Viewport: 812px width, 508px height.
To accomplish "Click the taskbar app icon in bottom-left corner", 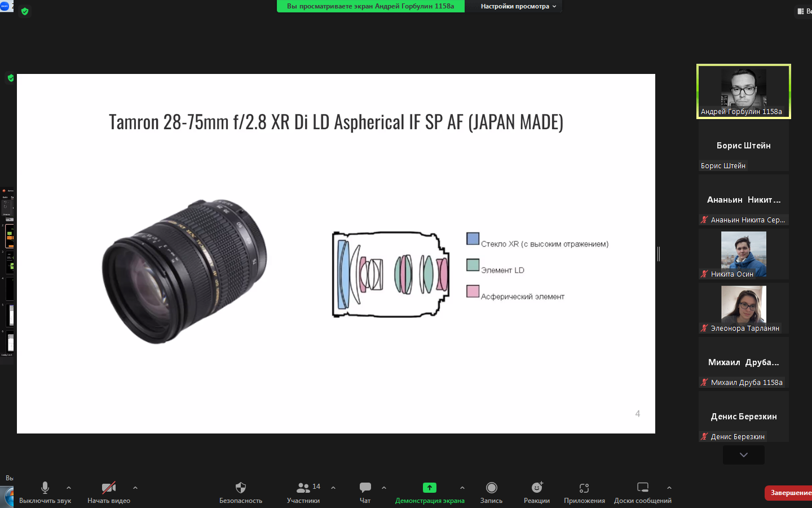I will [8, 497].
